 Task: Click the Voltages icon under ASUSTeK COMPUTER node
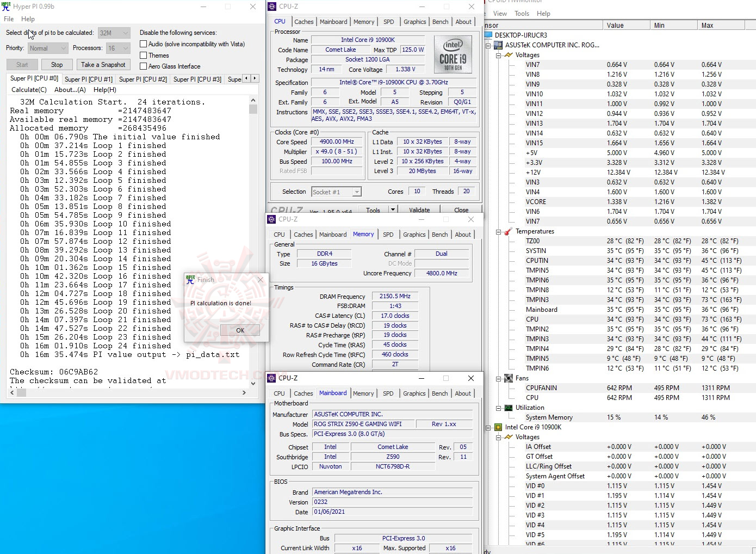(509, 55)
